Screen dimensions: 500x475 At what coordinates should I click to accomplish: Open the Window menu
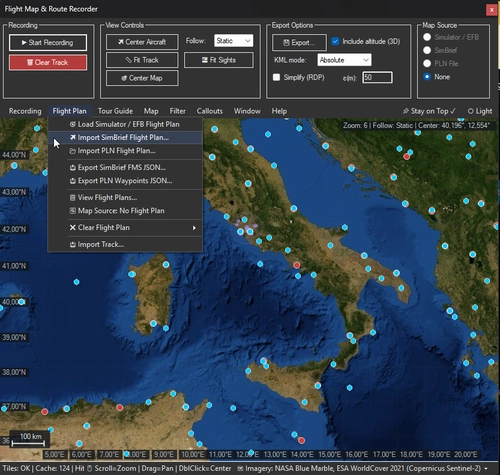point(247,111)
